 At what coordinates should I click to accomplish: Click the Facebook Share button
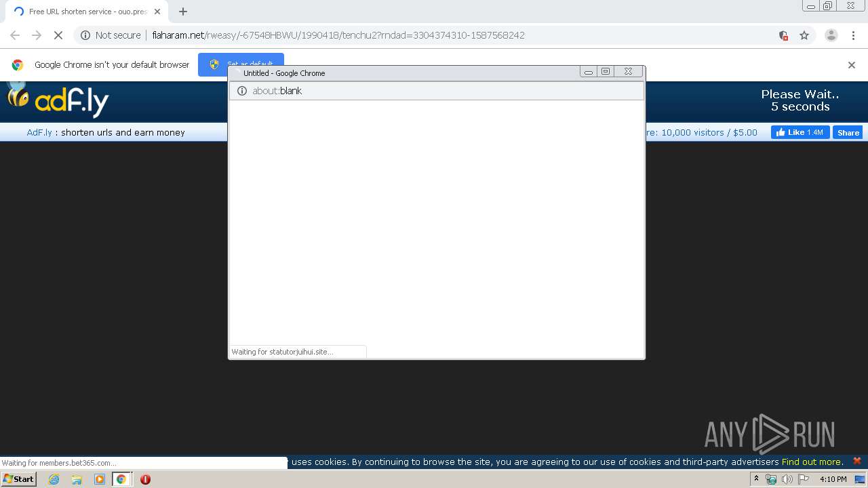(x=848, y=133)
